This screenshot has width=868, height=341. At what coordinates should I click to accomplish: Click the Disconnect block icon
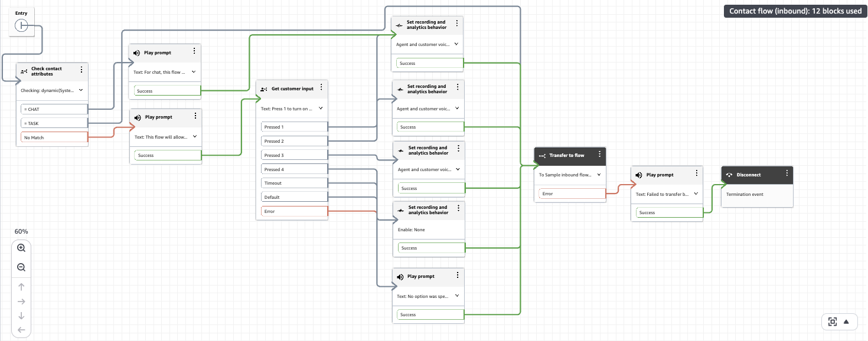pos(729,175)
